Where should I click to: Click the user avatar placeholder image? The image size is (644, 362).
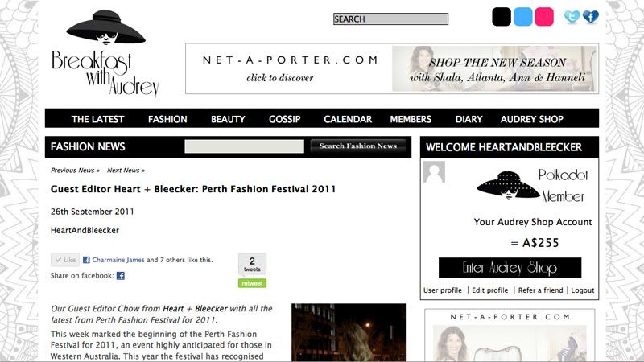pos(434,171)
